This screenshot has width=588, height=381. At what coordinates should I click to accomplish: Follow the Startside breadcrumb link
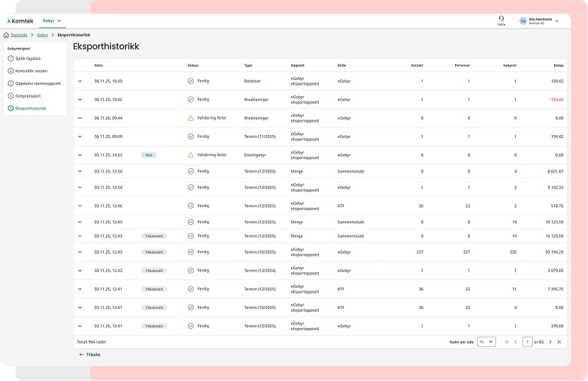[x=19, y=35]
